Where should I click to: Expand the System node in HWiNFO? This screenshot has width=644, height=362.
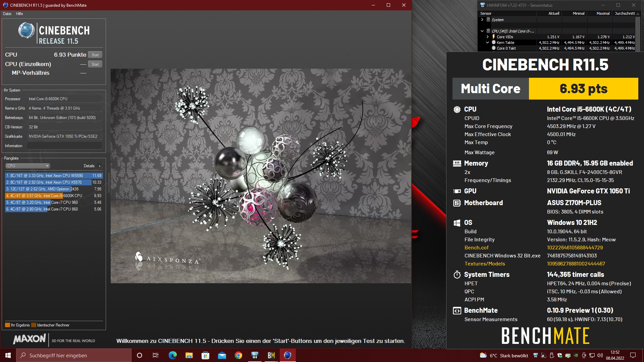pyautogui.click(x=482, y=20)
